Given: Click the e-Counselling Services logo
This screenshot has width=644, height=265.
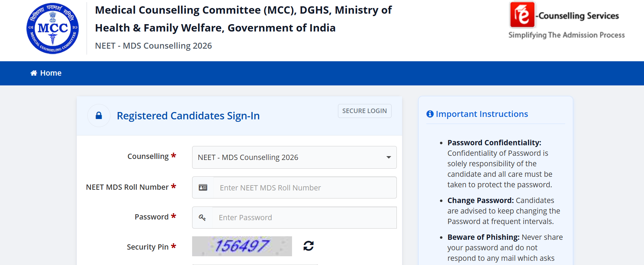Looking at the screenshot, I should point(567,20).
